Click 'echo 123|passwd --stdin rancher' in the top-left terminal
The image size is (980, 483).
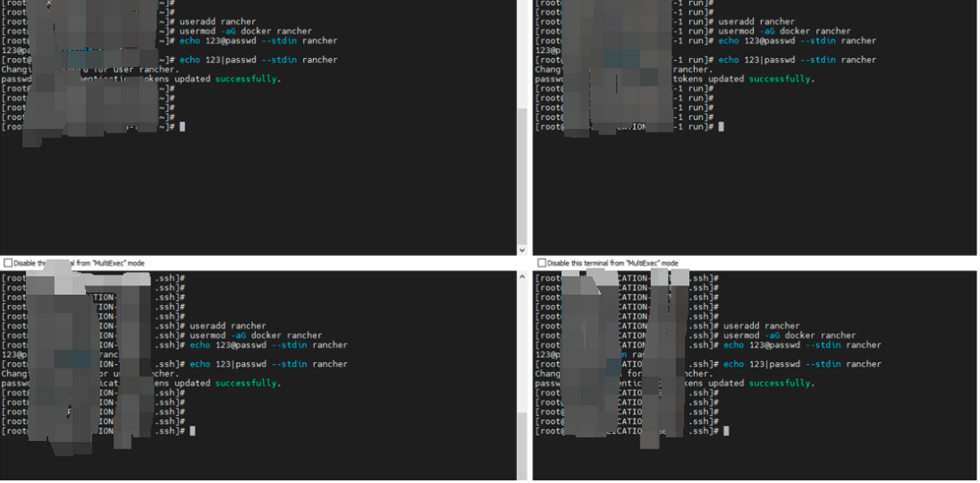(258, 60)
